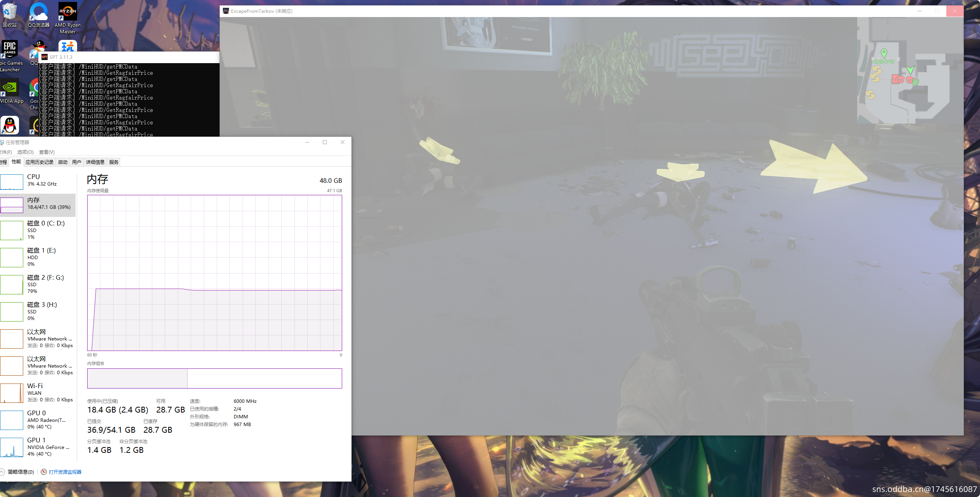Click the green player arrow on the minimap
Screen dimensions: 980x497
pos(910,70)
